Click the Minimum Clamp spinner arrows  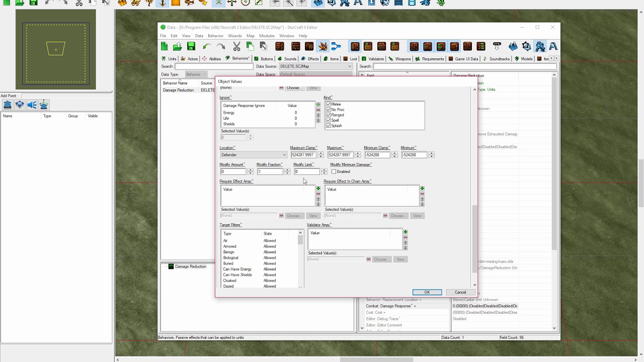click(394, 155)
